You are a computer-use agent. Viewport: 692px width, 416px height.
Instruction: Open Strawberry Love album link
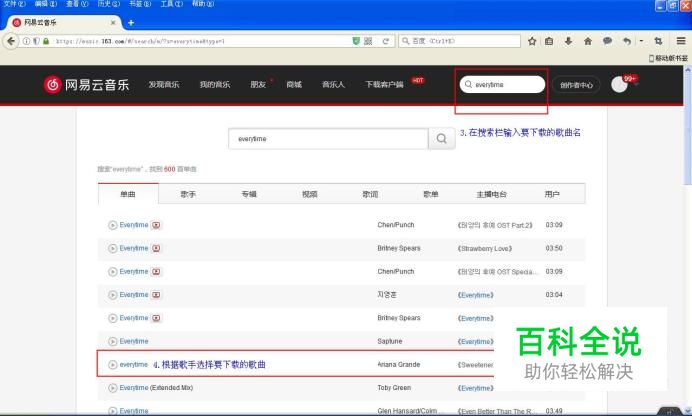pos(485,248)
